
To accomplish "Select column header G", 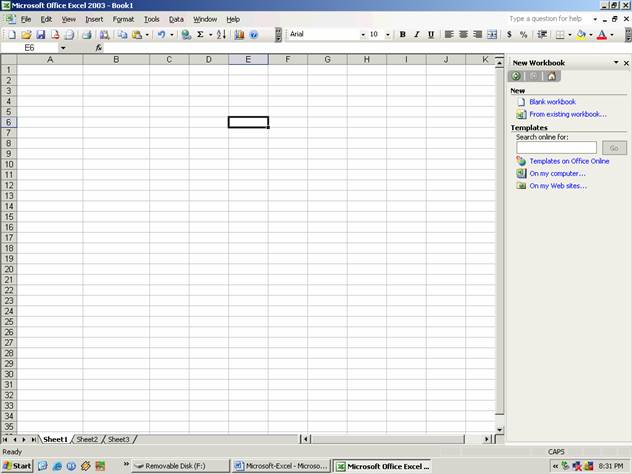I will pyautogui.click(x=327, y=60).
